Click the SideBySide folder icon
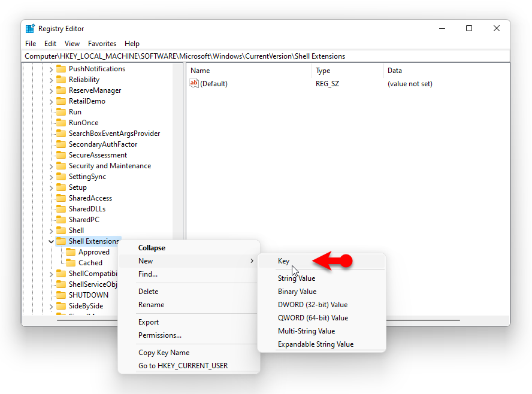Screen dimensions: 532x394 [x=61, y=306]
